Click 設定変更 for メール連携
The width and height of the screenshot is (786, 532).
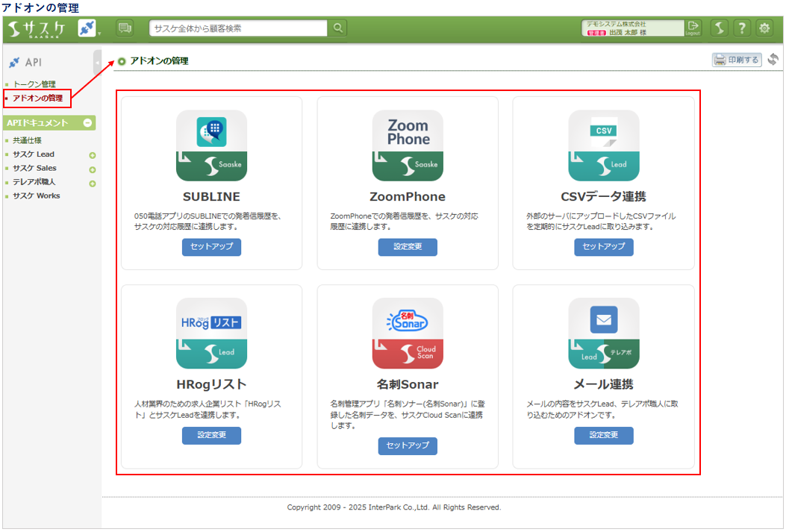click(604, 435)
